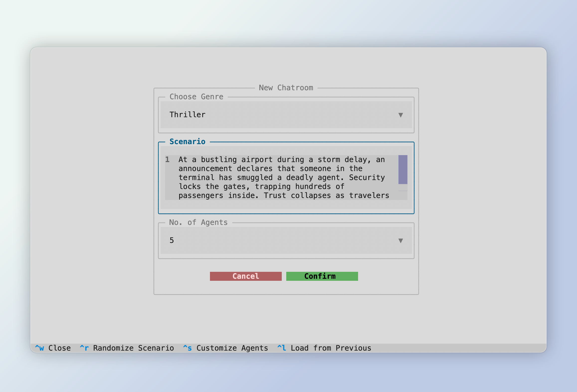Click the Scenario scrollbar thumb
The height and width of the screenshot is (392, 577).
(x=403, y=169)
